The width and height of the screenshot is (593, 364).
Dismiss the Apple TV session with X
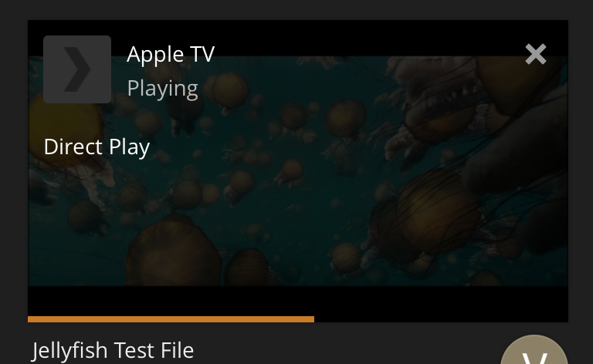536,54
